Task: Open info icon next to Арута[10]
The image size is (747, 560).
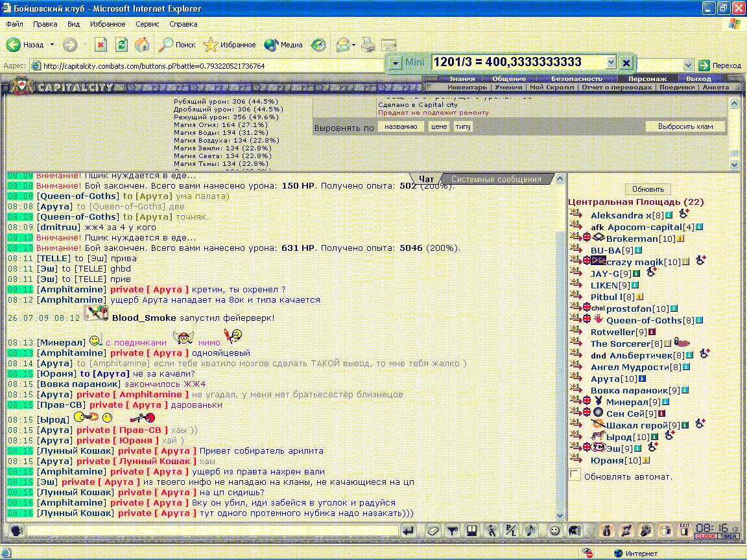Action: click(x=642, y=379)
